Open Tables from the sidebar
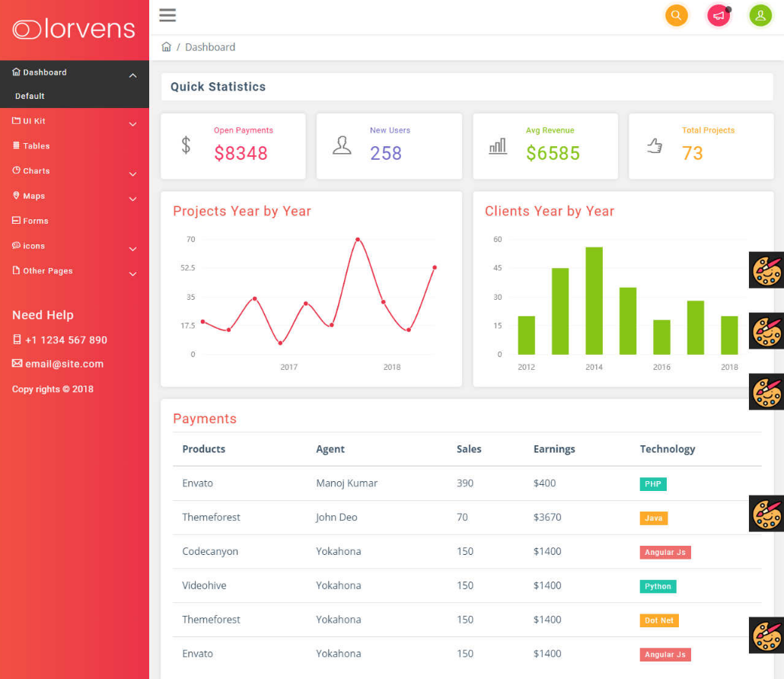This screenshot has width=784, height=679. pos(36,146)
